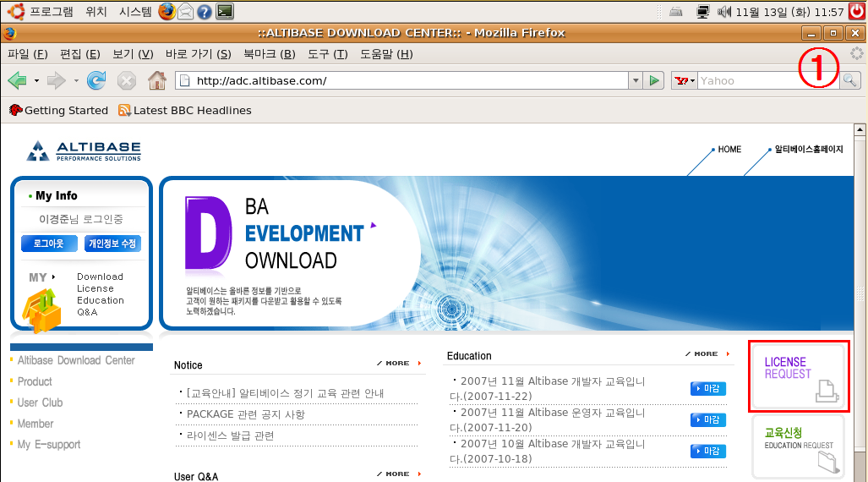Launch terminal icon in top panel
868x482 pixels.
click(x=225, y=11)
